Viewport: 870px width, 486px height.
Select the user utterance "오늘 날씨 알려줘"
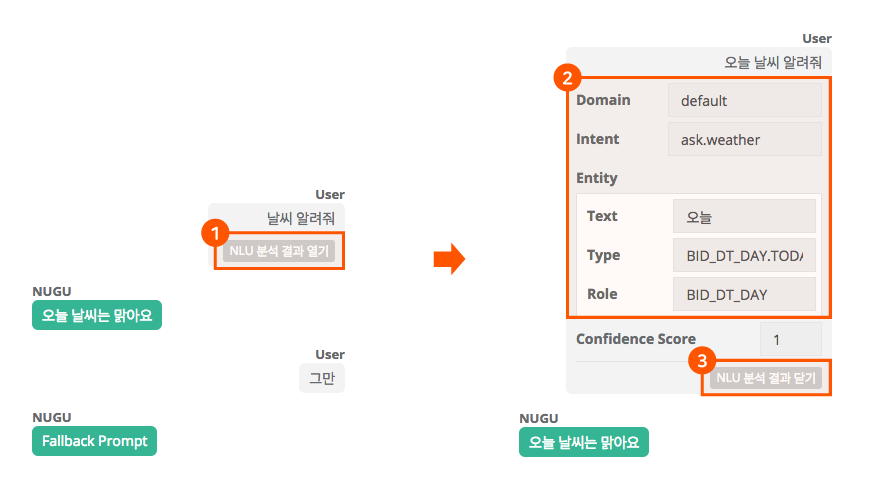pos(777,62)
